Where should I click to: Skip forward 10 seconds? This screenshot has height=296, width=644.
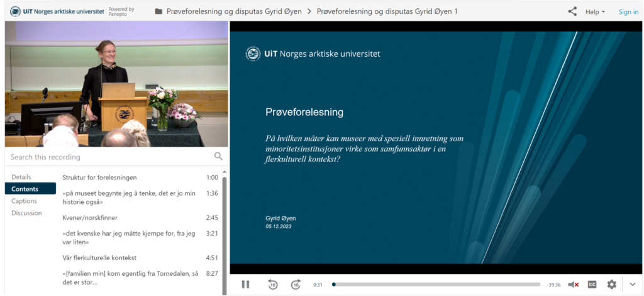click(x=296, y=285)
